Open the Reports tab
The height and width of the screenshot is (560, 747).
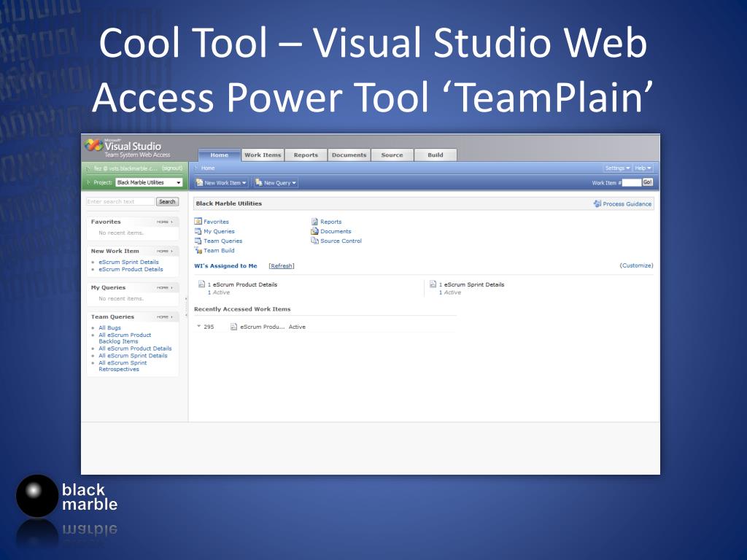[x=306, y=155]
